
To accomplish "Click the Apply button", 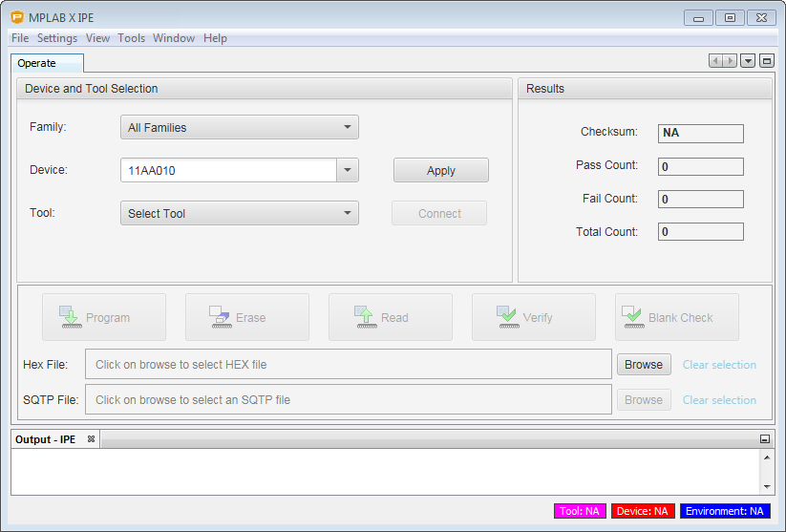I will [440, 170].
